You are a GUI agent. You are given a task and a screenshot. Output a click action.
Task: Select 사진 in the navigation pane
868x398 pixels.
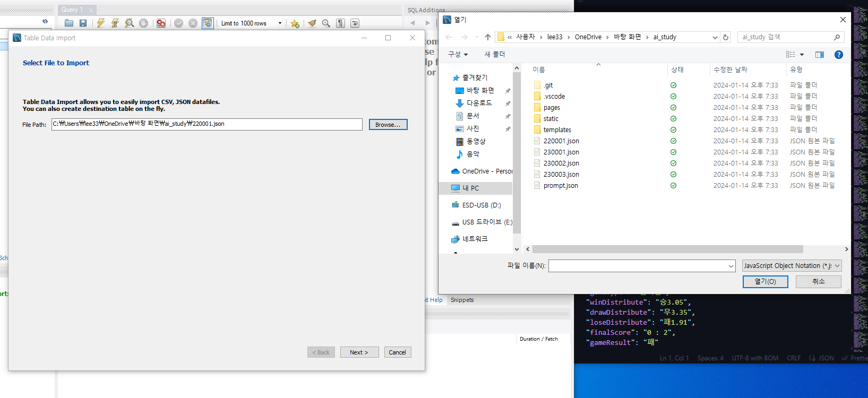coord(472,128)
